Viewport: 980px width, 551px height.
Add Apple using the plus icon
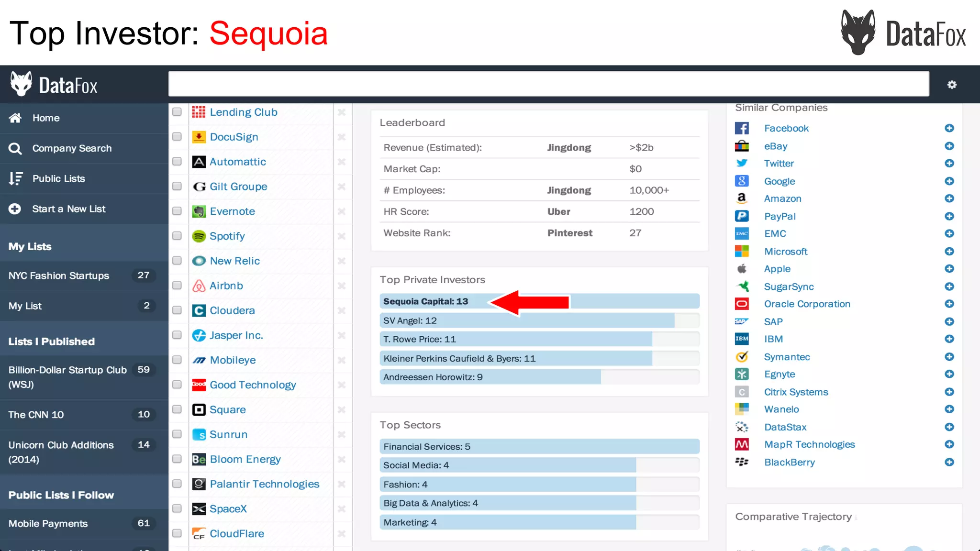[949, 268]
